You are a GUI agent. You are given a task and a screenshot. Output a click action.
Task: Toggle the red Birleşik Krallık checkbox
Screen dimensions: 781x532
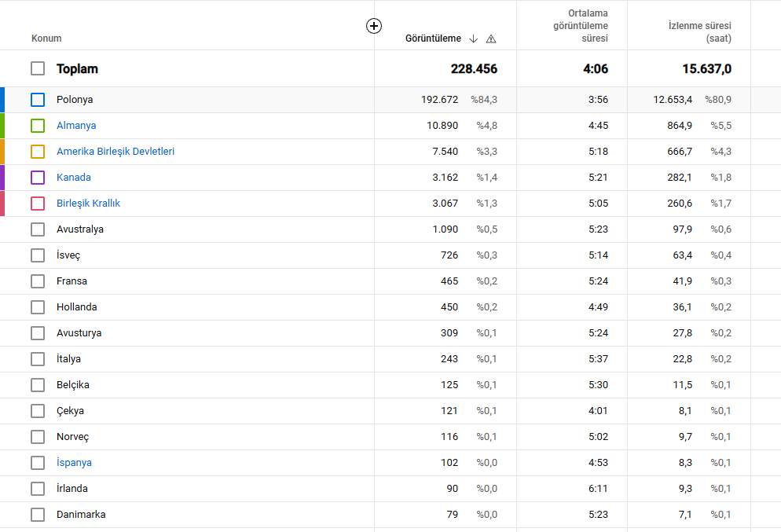(38, 204)
